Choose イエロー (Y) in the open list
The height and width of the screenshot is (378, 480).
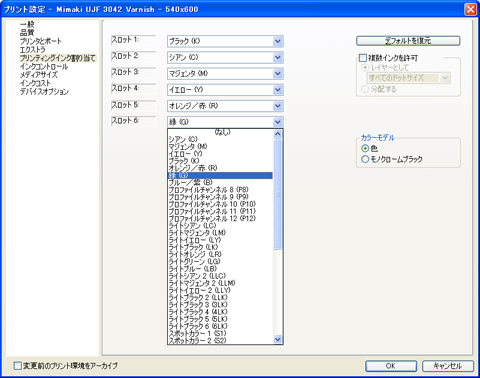coord(220,154)
